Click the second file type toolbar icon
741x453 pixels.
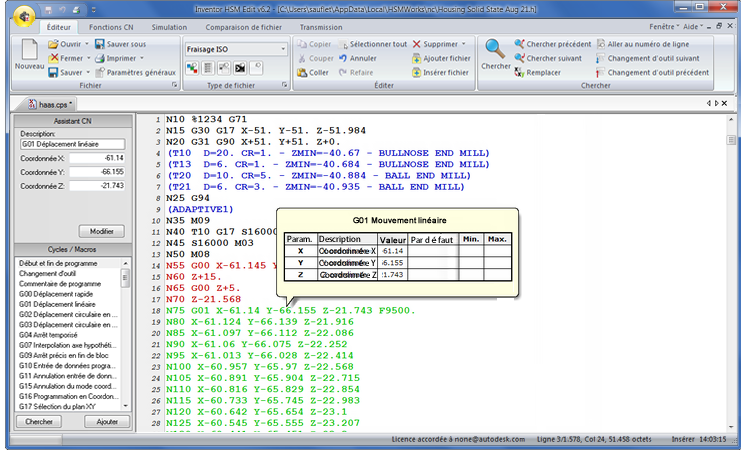[208, 68]
